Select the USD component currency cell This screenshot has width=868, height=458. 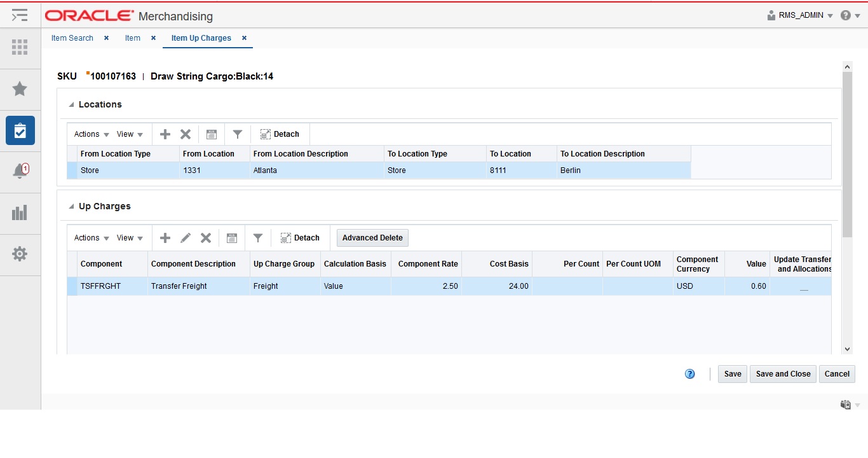(x=699, y=286)
